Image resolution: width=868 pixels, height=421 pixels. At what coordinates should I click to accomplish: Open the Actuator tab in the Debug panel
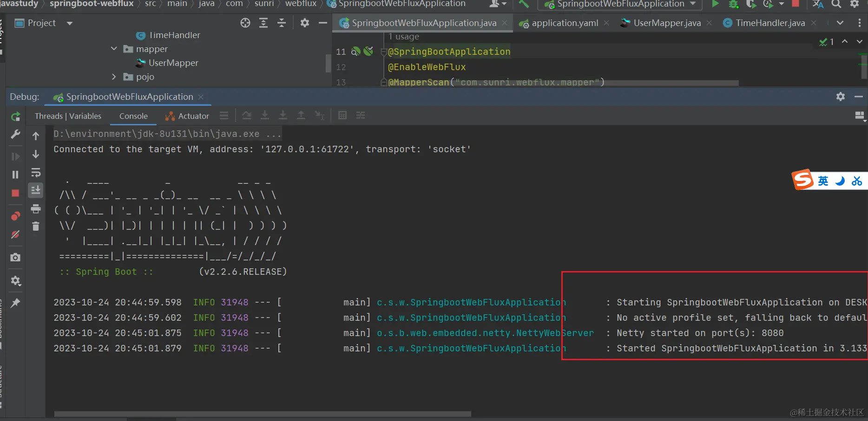click(x=187, y=116)
